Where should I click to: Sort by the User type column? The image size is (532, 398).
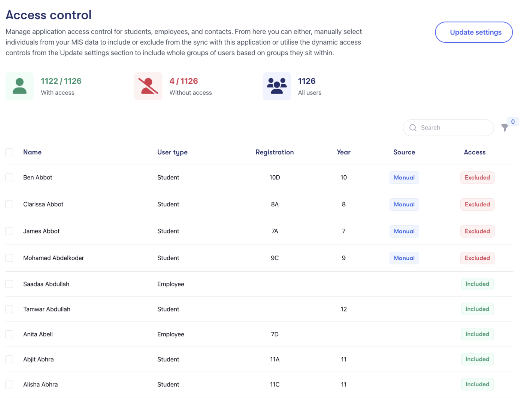pyautogui.click(x=172, y=152)
